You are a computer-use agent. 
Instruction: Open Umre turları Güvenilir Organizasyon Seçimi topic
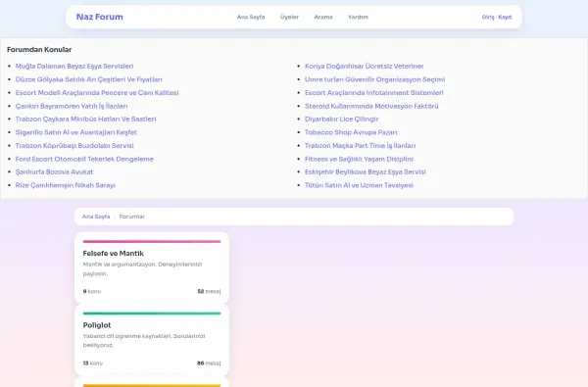pos(374,79)
